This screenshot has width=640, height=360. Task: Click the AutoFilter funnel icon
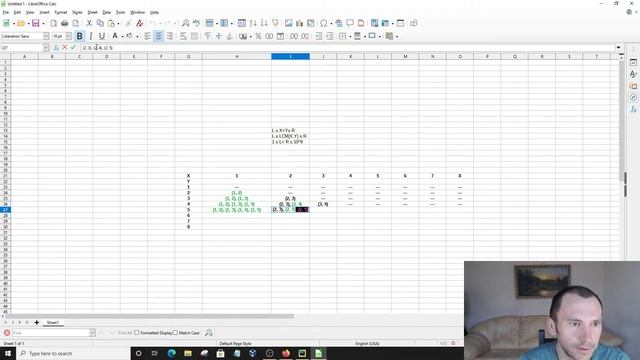275,23
